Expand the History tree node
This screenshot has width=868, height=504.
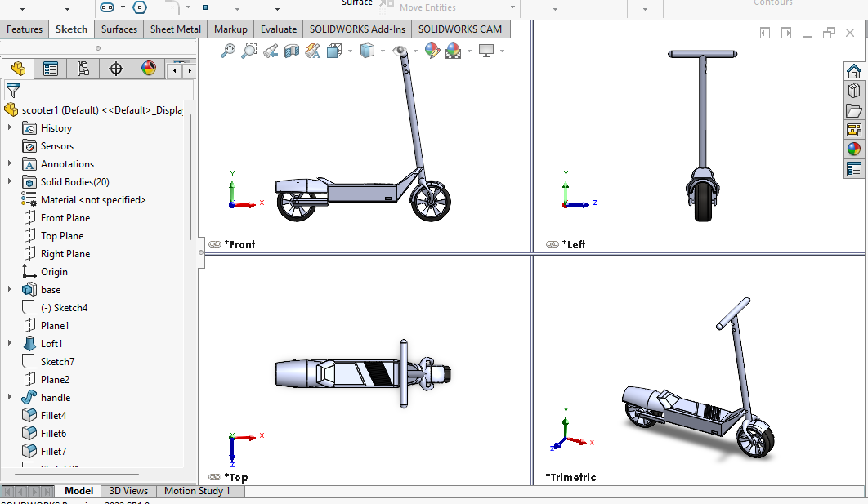10,127
